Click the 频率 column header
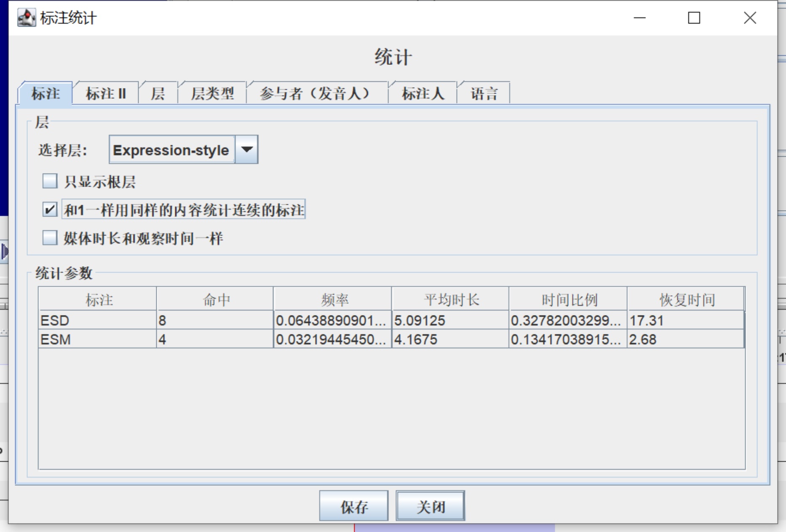Image resolution: width=786 pixels, height=532 pixels. click(x=333, y=299)
